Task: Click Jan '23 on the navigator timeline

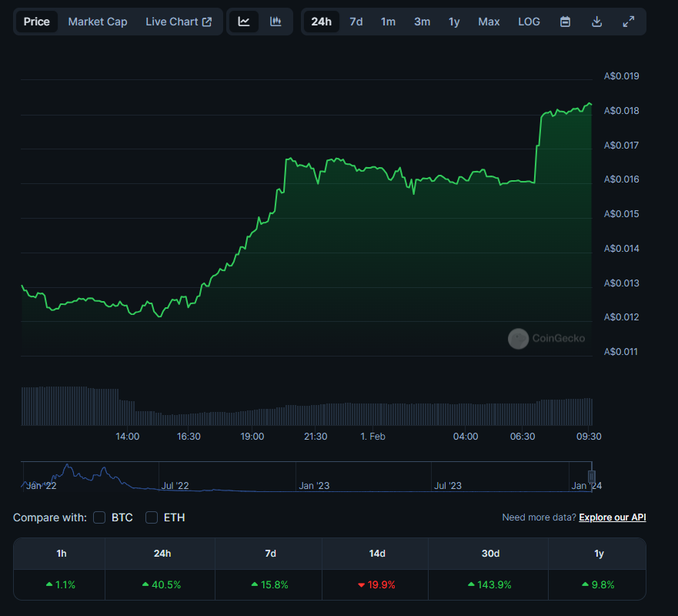Action: (x=314, y=486)
